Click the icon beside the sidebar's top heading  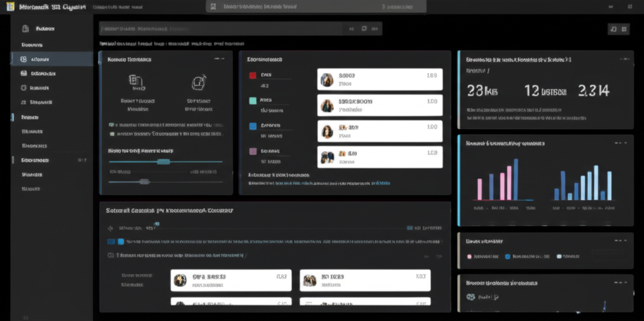(25, 29)
